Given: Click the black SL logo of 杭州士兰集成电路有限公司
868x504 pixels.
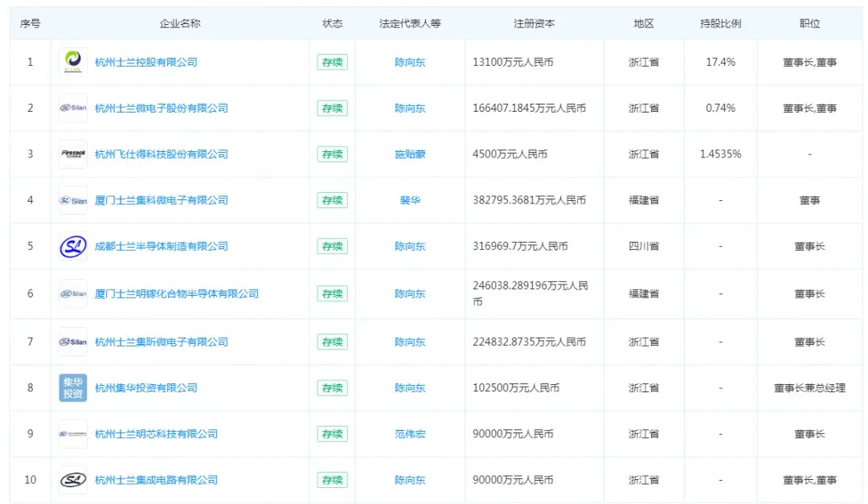Looking at the screenshot, I should click(x=73, y=480).
